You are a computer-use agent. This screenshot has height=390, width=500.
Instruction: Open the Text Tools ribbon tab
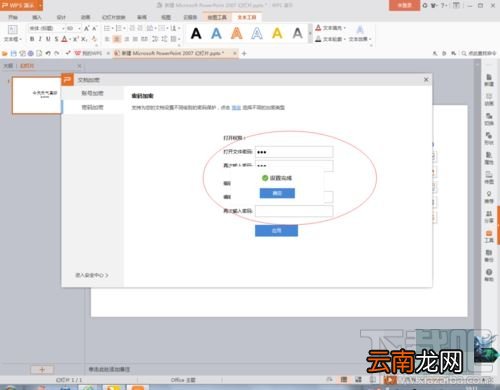(247, 17)
